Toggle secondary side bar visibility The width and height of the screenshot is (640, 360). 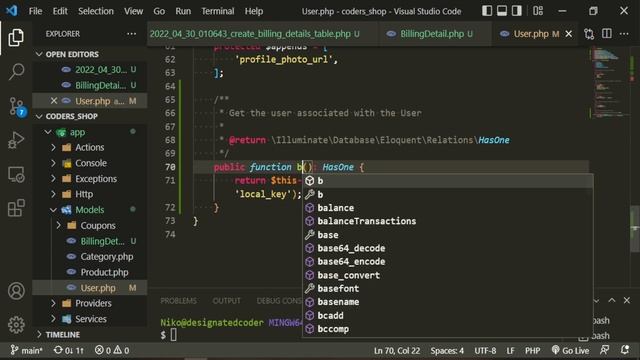pos(517,11)
